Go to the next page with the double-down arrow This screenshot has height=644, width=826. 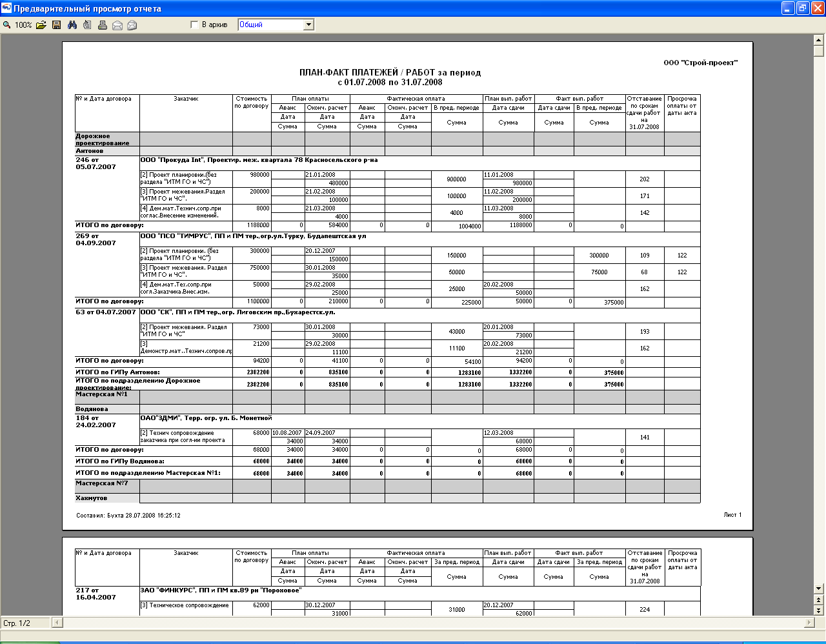(x=819, y=610)
